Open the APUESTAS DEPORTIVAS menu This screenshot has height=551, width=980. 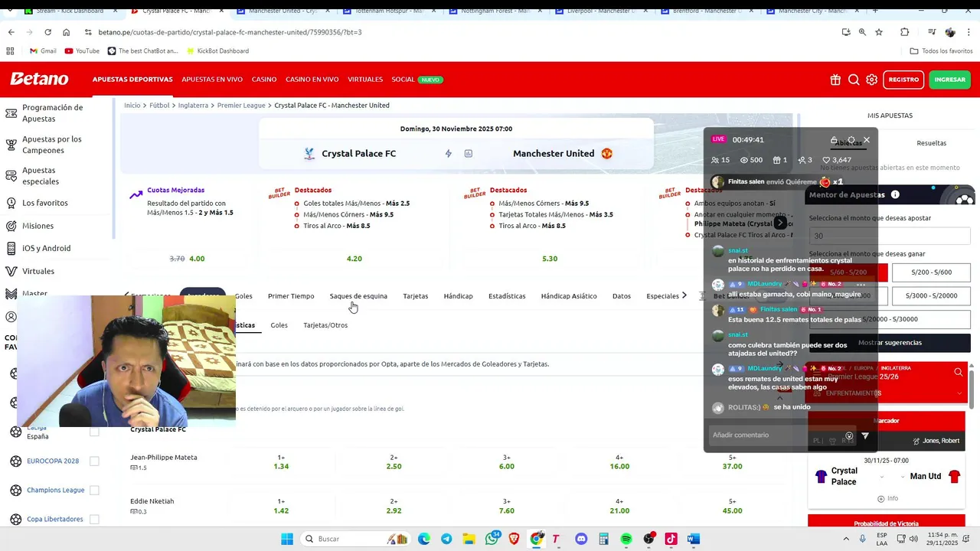point(132,80)
